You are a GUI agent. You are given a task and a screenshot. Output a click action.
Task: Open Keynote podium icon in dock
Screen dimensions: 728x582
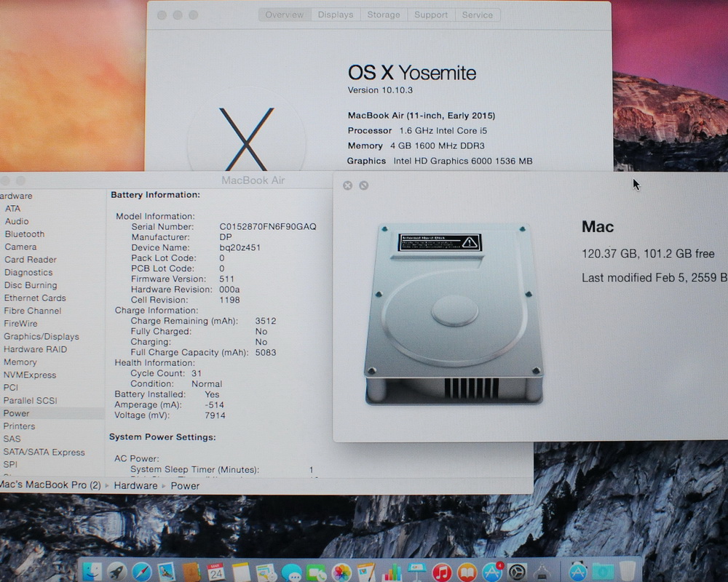point(416,572)
